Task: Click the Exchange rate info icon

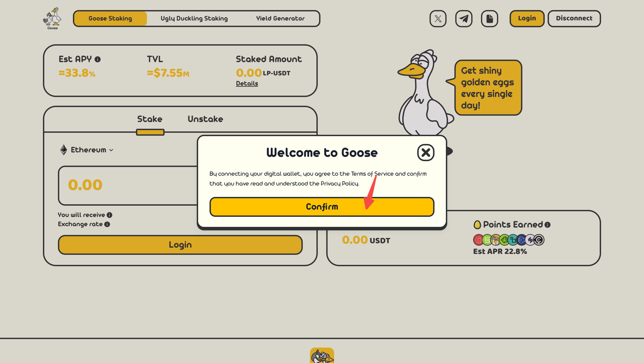Action: coord(107,224)
